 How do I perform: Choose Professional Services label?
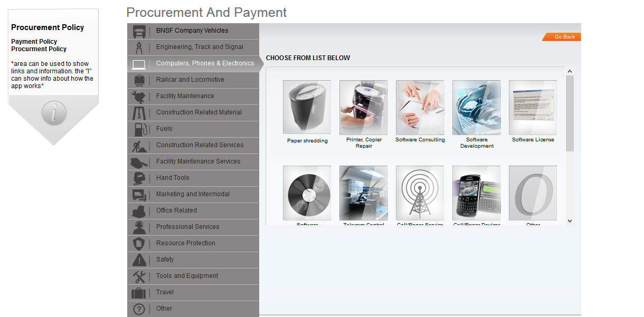coord(188,227)
